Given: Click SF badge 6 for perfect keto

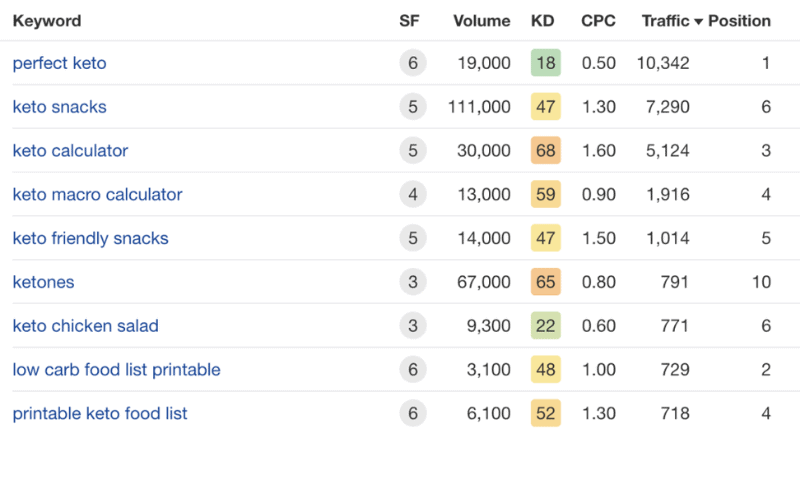Looking at the screenshot, I should tap(413, 63).
